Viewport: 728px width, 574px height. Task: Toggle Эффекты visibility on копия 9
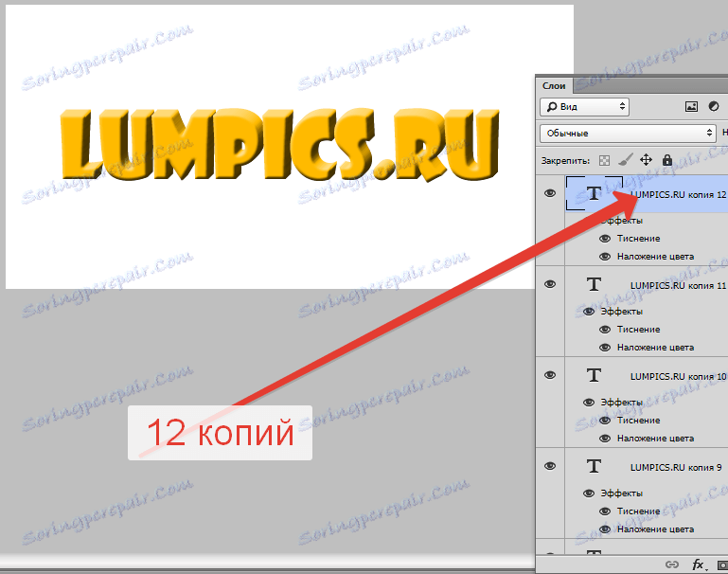[589, 493]
